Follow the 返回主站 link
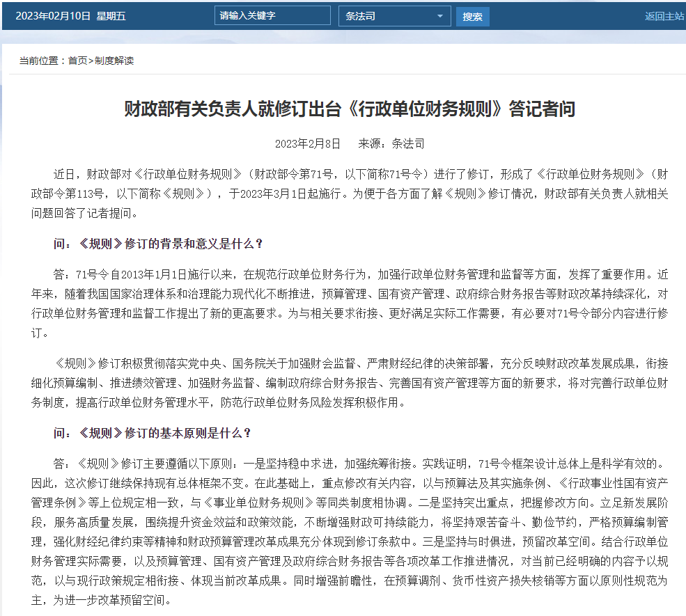 (664, 16)
